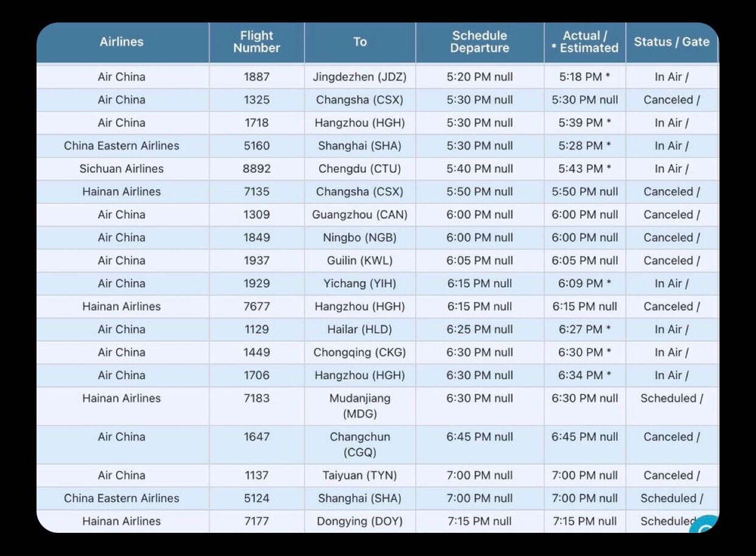Viewport: 756px width, 556px height.
Task: Select flight number 1309
Action: (x=256, y=215)
